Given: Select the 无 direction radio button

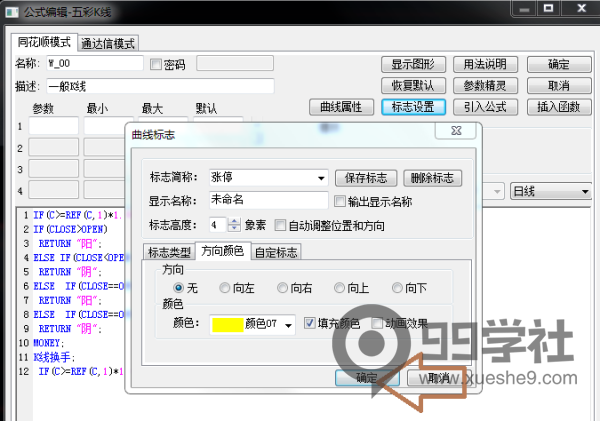Looking at the screenshot, I should [178, 287].
